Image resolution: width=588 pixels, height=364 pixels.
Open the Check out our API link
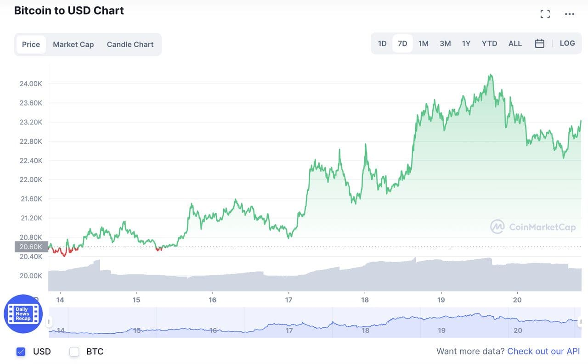tap(543, 351)
